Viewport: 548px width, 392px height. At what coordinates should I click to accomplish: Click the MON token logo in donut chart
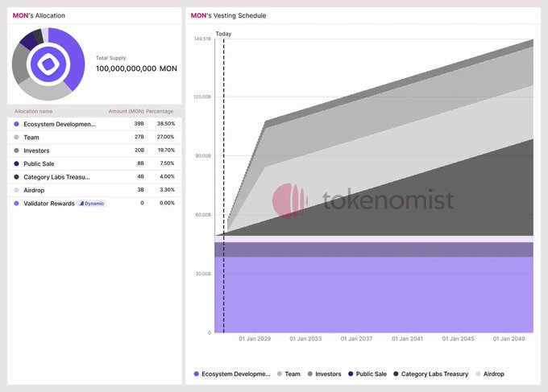[48, 64]
